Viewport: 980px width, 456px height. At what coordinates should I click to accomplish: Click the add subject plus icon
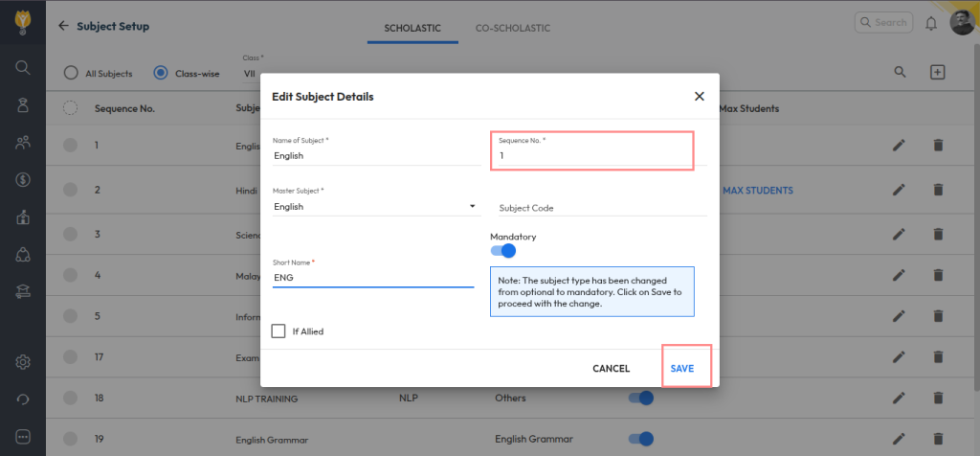pyautogui.click(x=937, y=73)
